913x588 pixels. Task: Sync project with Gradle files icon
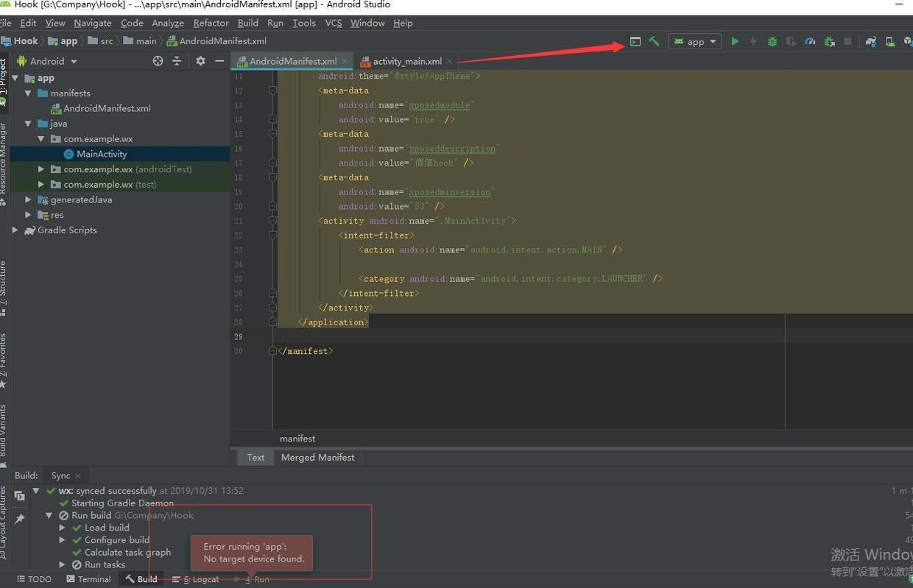click(871, 42)
